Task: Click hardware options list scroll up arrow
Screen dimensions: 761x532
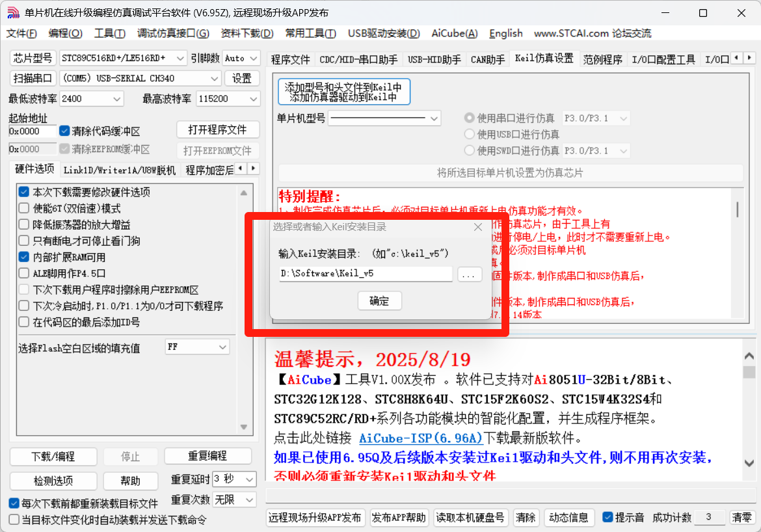Action: (x=244, y=193)
